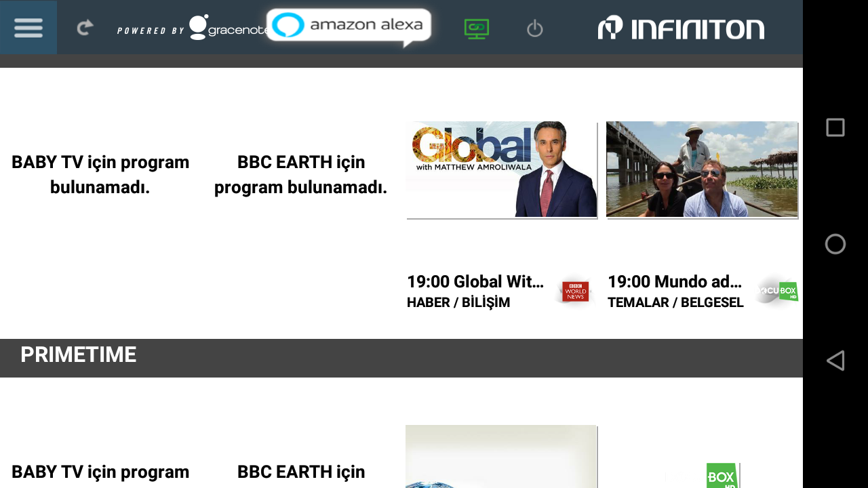The image size is (868, 488).
Task: Tap the HABER / BİLİŞİM genre label
Action: point(458,303)
